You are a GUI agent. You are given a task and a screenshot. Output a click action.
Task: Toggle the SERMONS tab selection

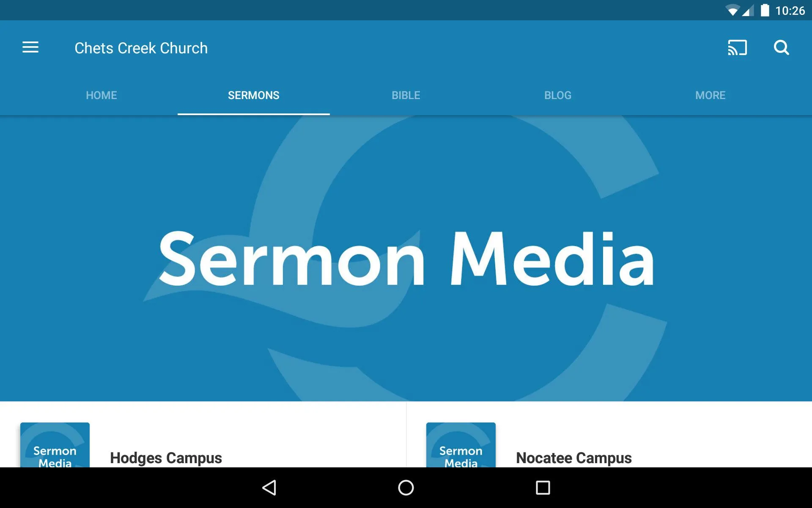(253, 95)
